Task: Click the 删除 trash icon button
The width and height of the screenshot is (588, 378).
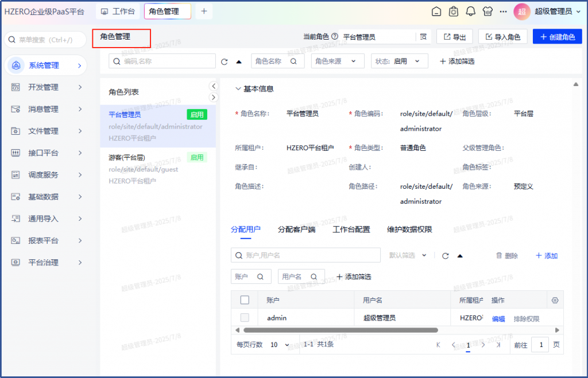Action: pyautogui.click(x=507, y=256)
